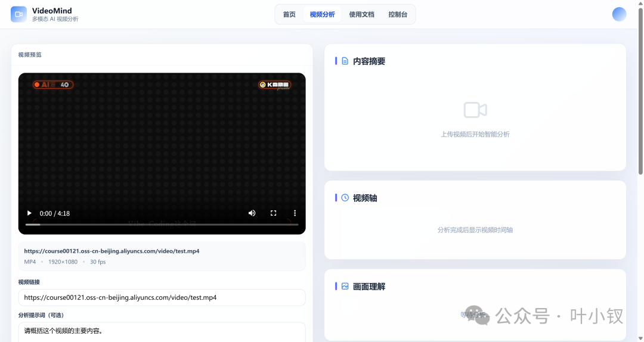Open the video player three-dot more options
This screenshot has height=342, width=644.
pyautogui.click(x=295, y=213)
